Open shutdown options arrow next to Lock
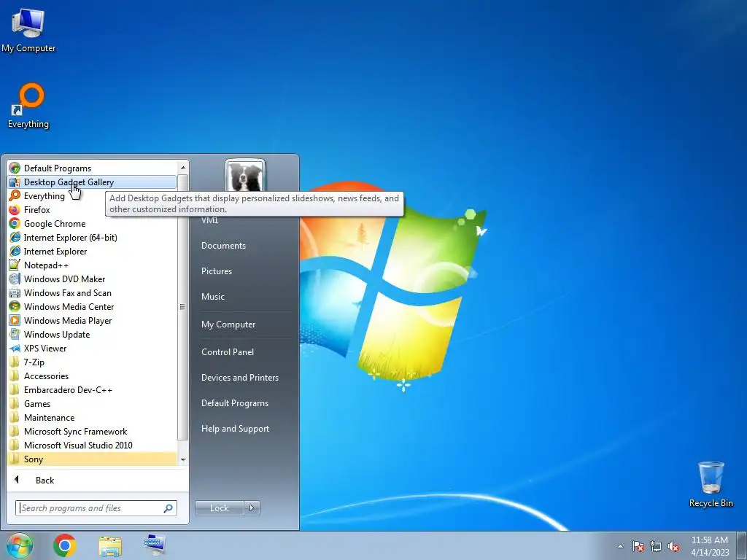Screen dimensions: 747x560 click(252, 508)
